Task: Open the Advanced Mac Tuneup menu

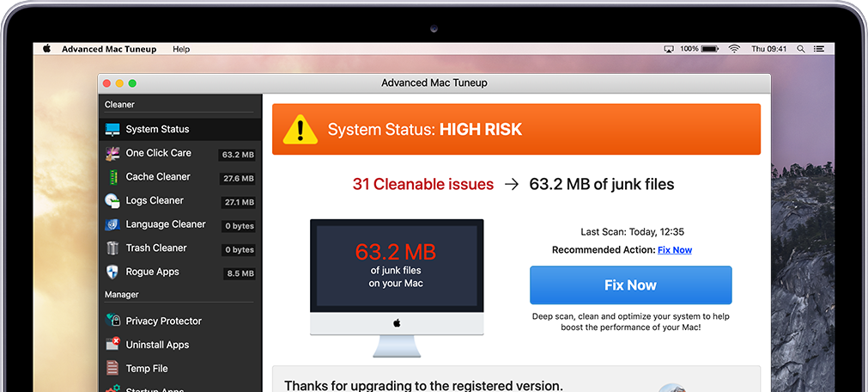Action: (x=109, y=49)
